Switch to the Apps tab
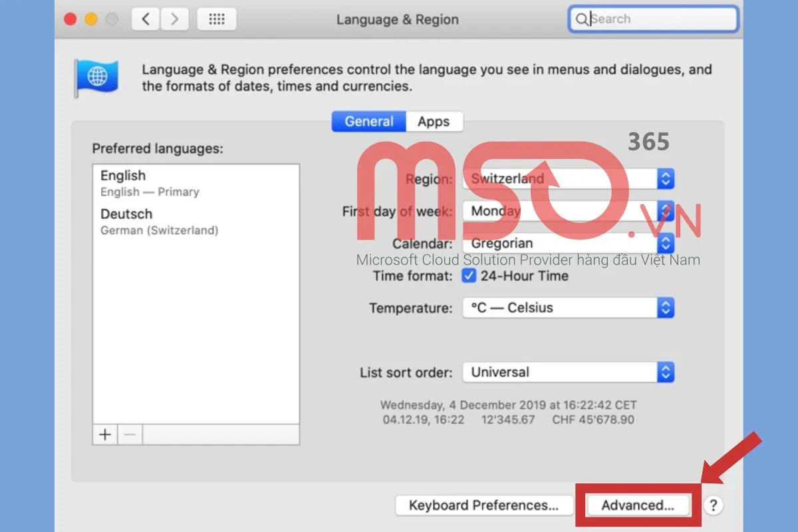The width and height of the screenshot is (798, 532). click(x=434, y=122)
